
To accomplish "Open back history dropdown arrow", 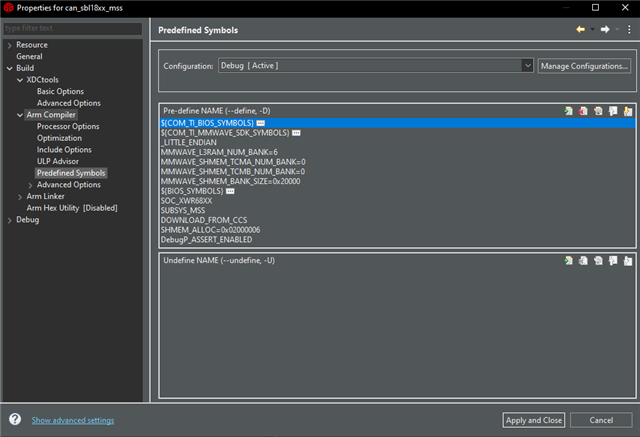I will pos(592,29).
